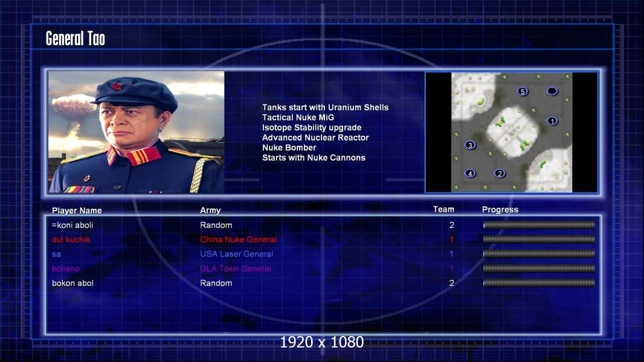The width and height of the screenshot is (644, 362).
Task: Click "China Nuke General" army text
Action: (x=238, y=240)
